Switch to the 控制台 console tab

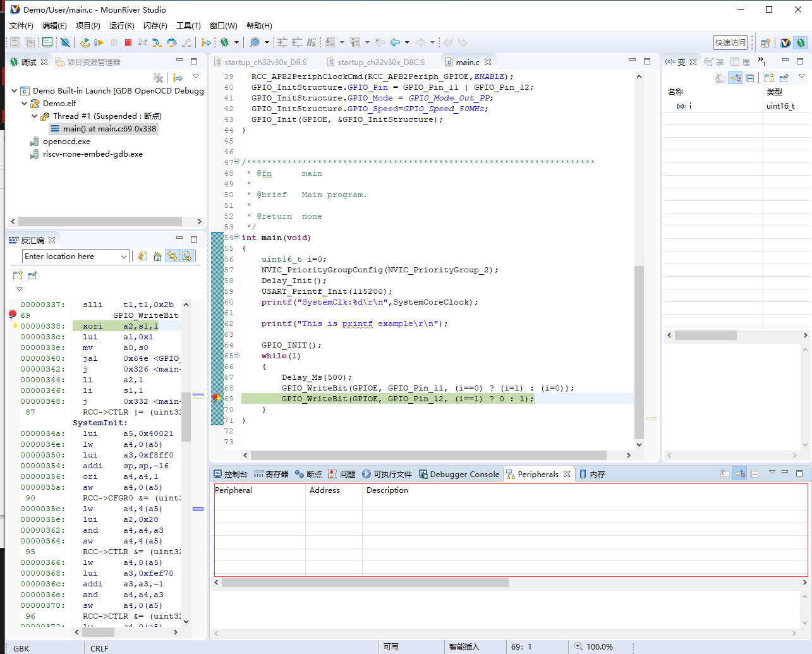(x=231, y=474)
